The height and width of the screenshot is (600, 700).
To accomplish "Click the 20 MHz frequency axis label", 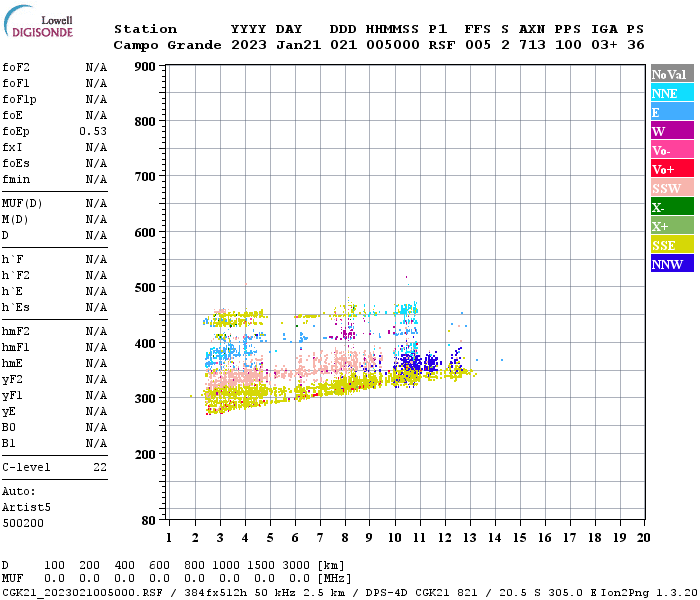I will click(643, 538).
